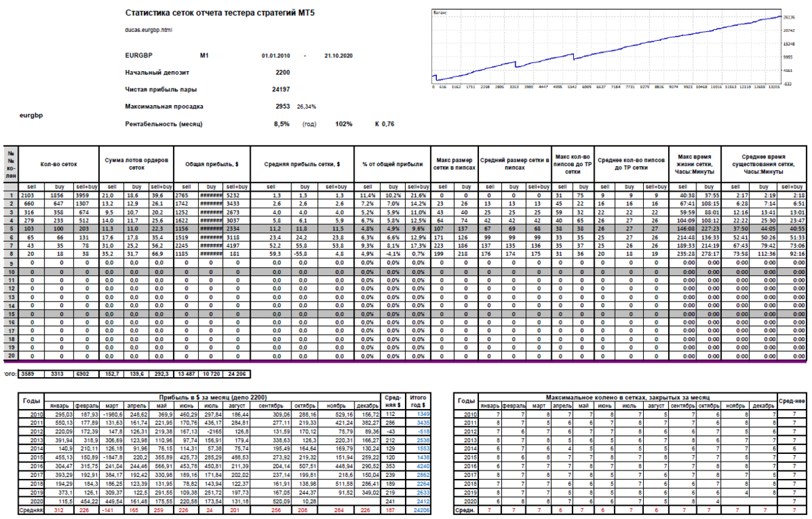Click the % от общей прибыли header

[x=393, y=164]
